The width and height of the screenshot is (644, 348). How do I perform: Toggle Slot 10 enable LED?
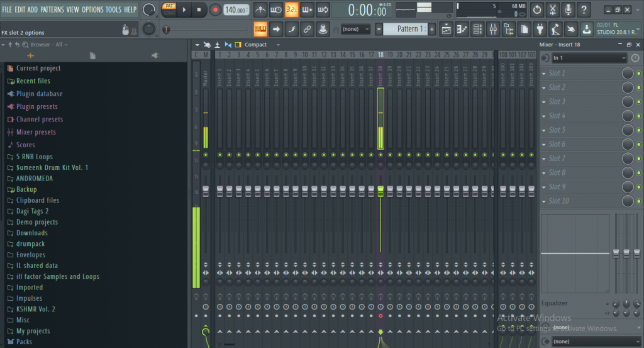pos(639,201)
